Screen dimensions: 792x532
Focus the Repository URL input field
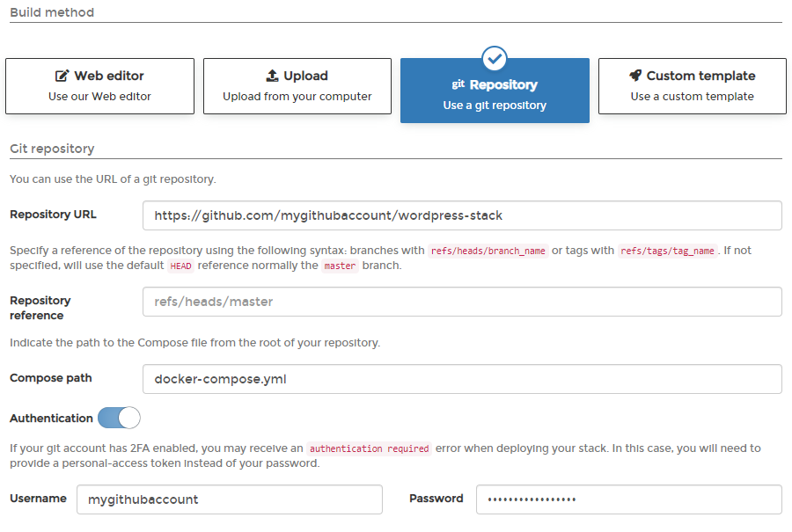tap(462, 215)
